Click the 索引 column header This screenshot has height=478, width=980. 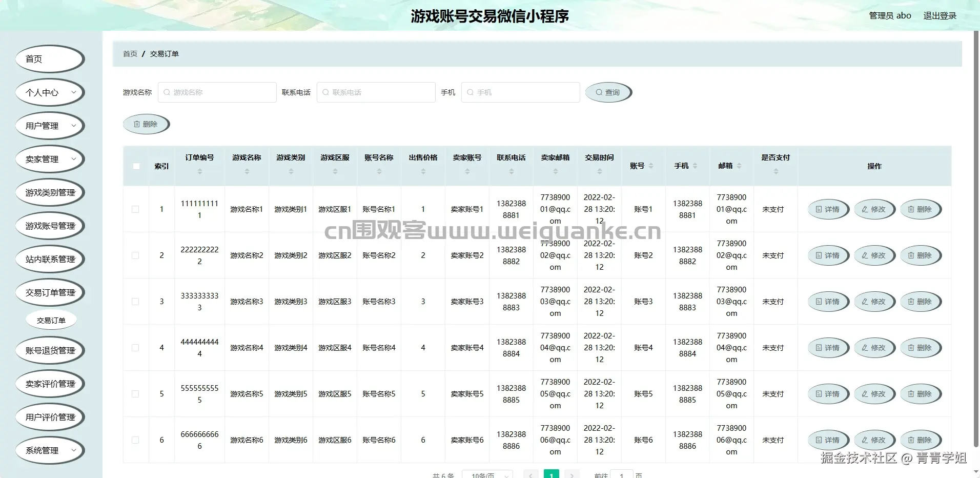coord(161,166)
